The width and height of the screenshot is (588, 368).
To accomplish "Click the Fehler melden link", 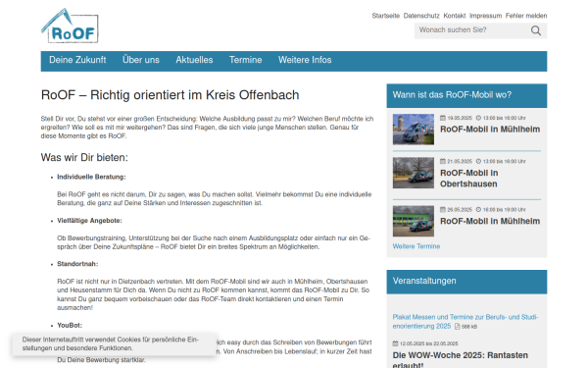I will click(x=526, y=16).
